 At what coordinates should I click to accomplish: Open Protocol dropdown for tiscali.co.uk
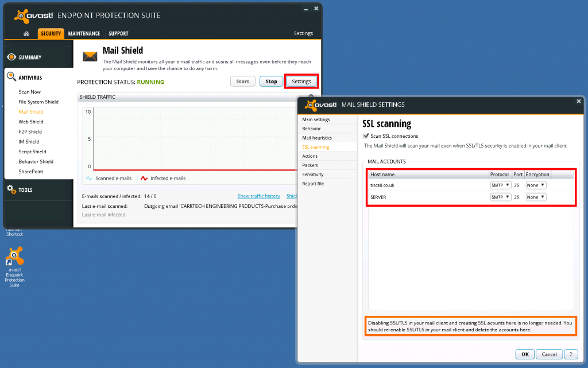point(501,185)
